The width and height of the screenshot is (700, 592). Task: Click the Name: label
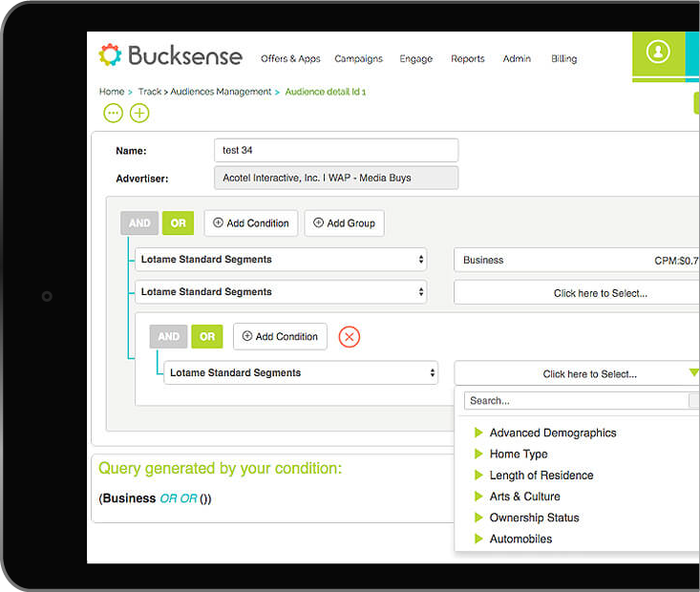tap(131, 151)
